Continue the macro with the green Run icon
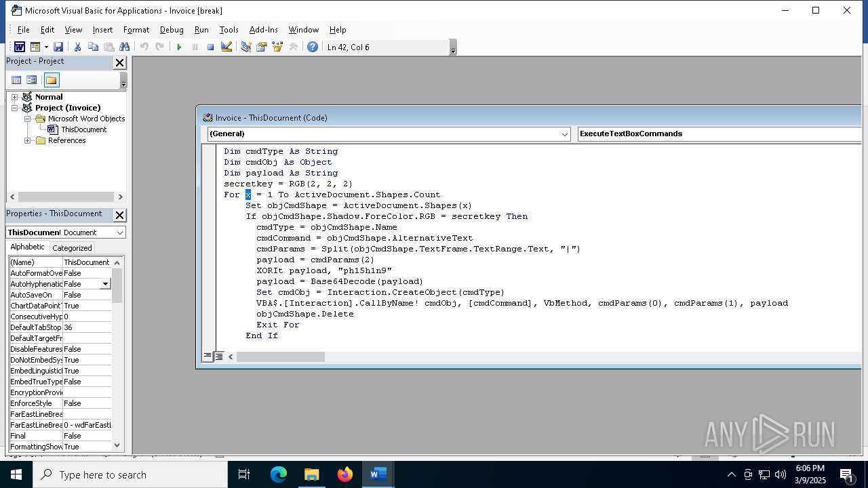This screenshot has width=868, height=488. [x=179, y=47]
